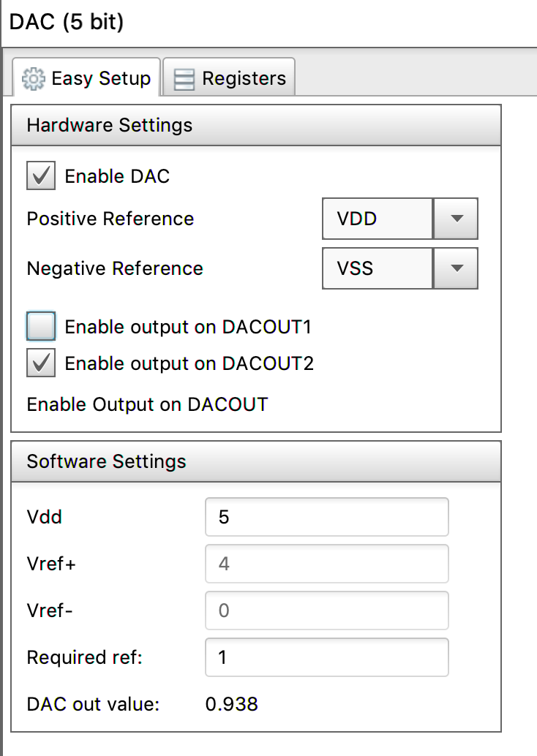Image resolution: width=537 pixels, height=756 pixels.
Task: Click the Vref+ input field
Action: tap(326, 564)
